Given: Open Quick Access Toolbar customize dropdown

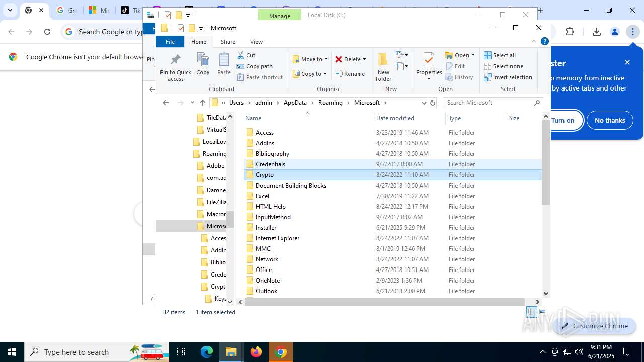Looking at the screenshot, I should [201, 28].
